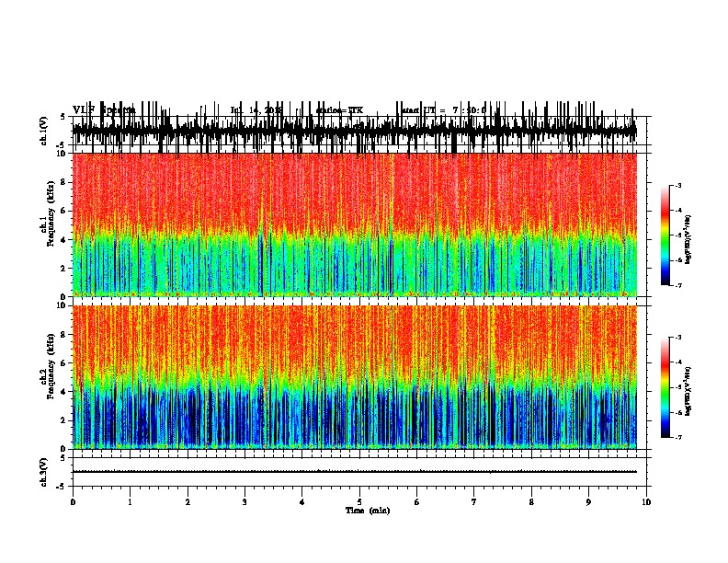This screenshot has width=728, height=563.
Task: Click the ch.2 frequency tick 2
Action: point(63,420)
